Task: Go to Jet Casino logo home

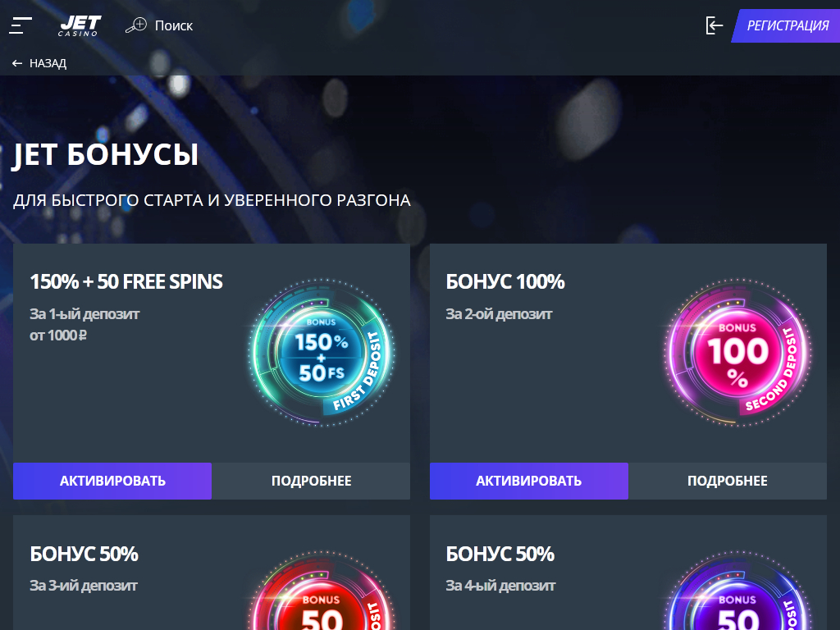Action: click(80, 25)
